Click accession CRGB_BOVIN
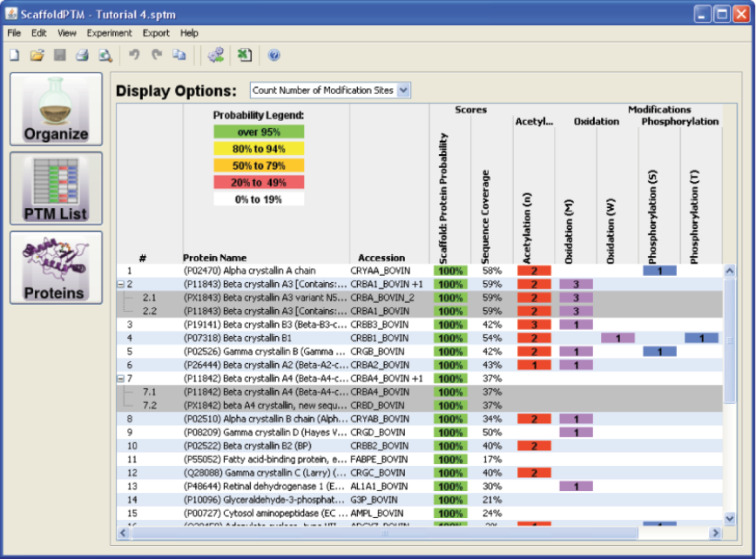756x559 pixels. pos(377,352)
